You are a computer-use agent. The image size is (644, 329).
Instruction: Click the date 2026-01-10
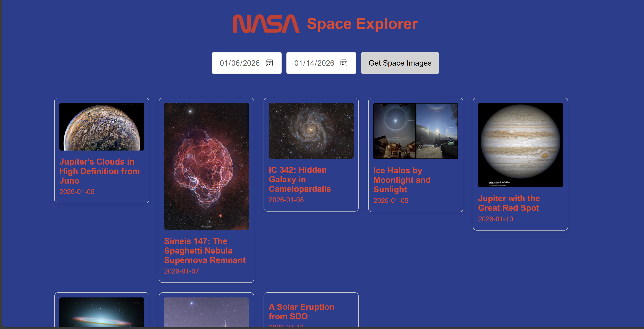click(x=496, y=219)
